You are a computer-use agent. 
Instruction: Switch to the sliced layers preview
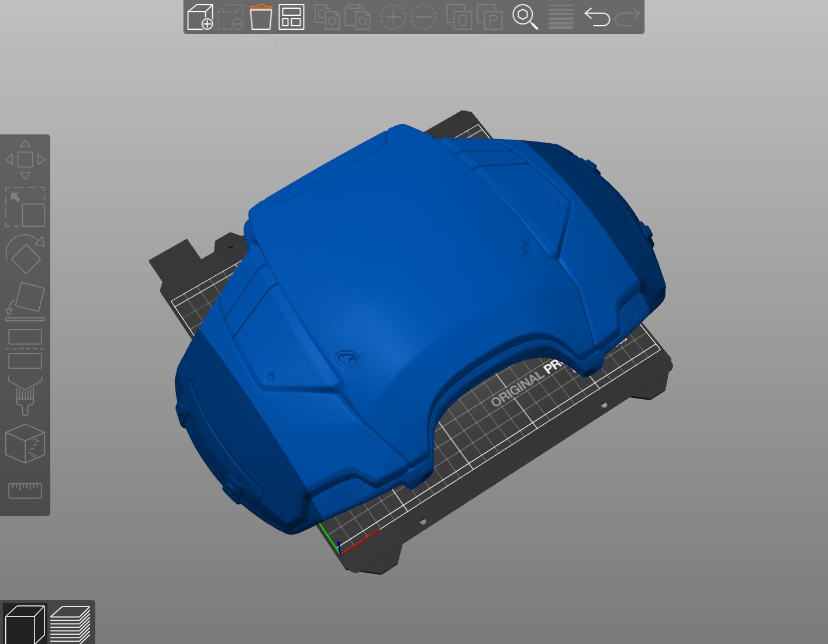click(70, 624)
